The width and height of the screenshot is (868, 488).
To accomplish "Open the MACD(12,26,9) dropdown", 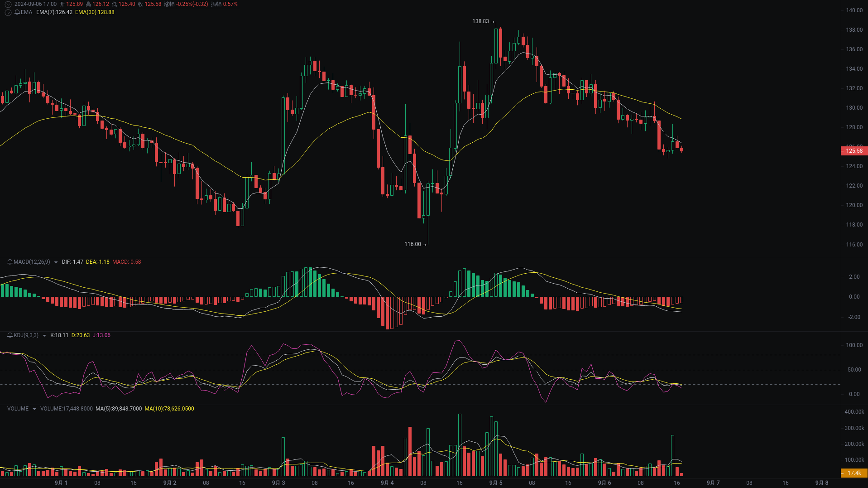I will (x=56, y=262).
